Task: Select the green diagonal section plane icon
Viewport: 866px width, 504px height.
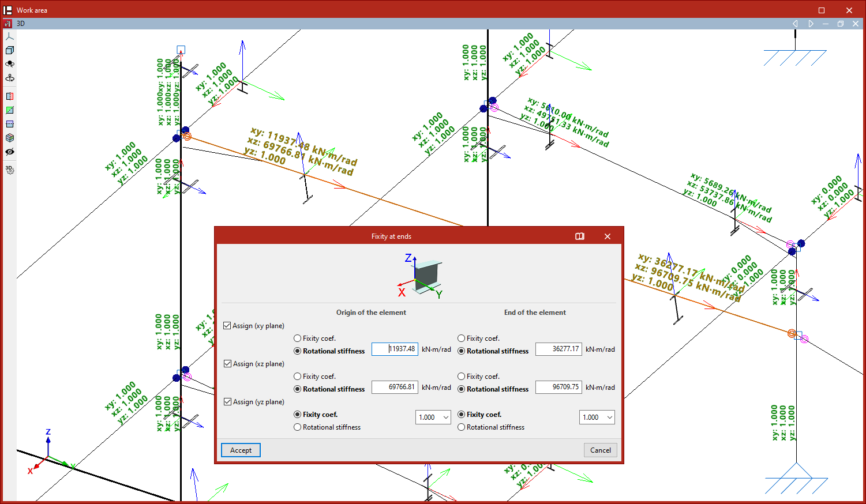Action: pyautogui.click(x=9, y=110)
